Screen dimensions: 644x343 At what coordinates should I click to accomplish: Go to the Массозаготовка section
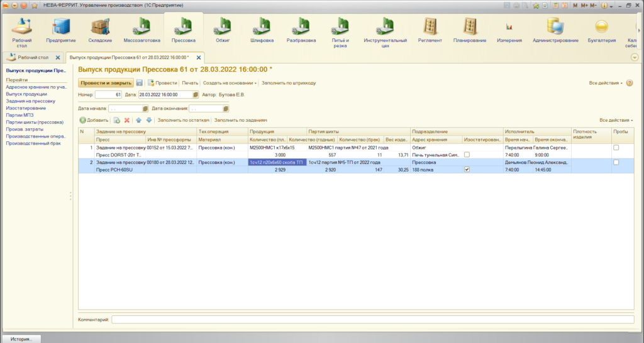click(x=142, y=31)
